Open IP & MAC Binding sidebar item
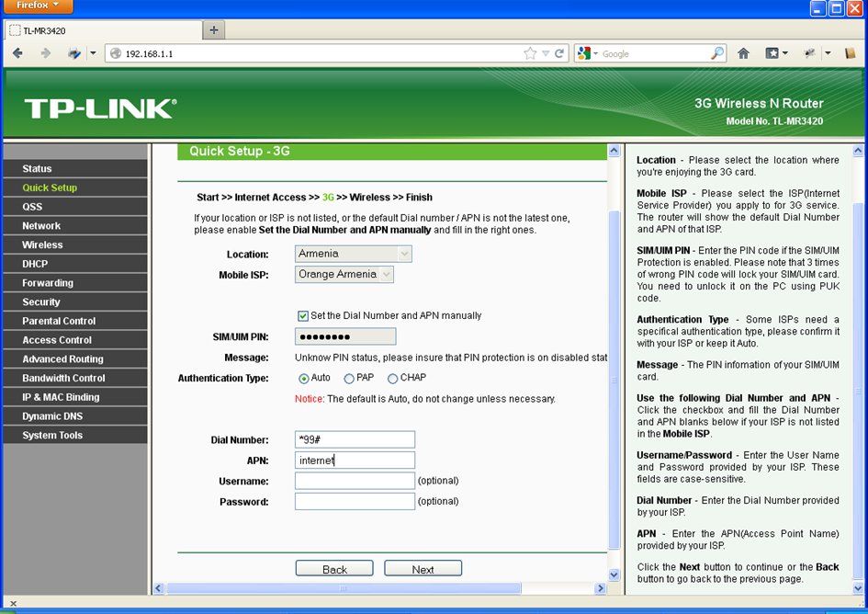The width and height of the screenshot is (868, 614). coord(75,397)
